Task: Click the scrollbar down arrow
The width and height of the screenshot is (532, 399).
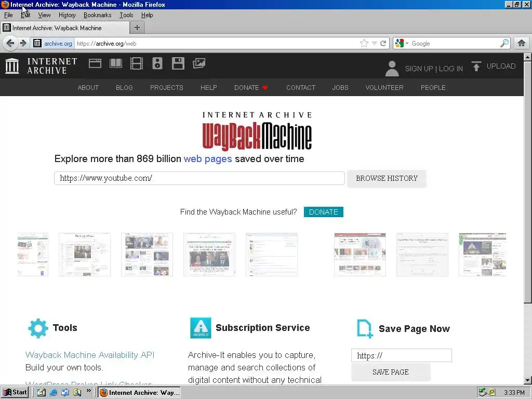Action: (x=528, y=380)
